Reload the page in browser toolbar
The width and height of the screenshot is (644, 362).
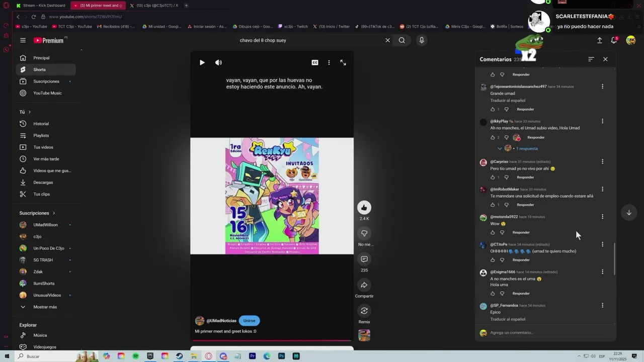[35, 17]
